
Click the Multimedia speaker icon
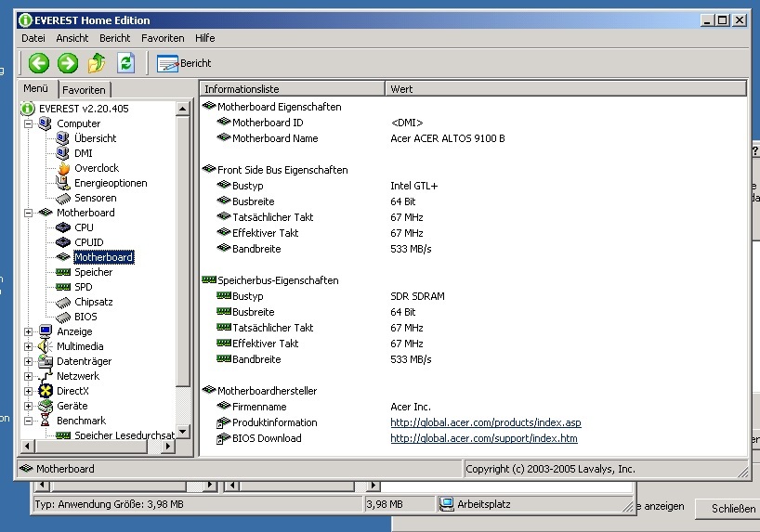pos(46,346)
